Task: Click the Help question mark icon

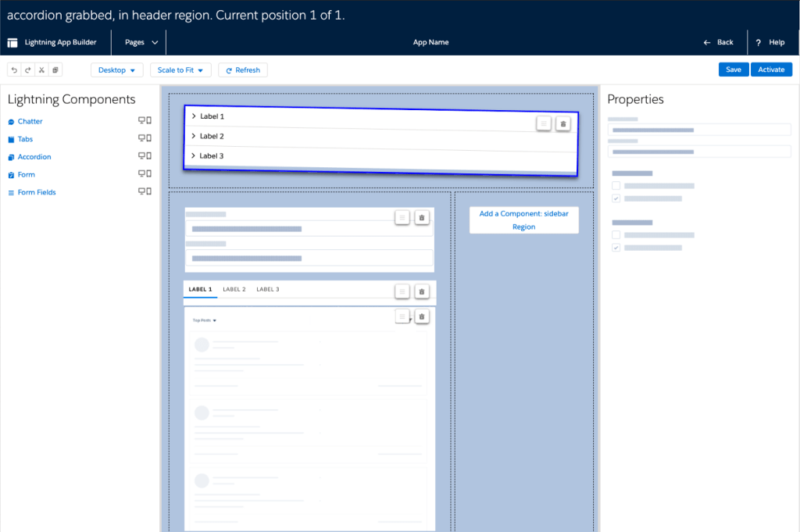Action: coord(758,43)
